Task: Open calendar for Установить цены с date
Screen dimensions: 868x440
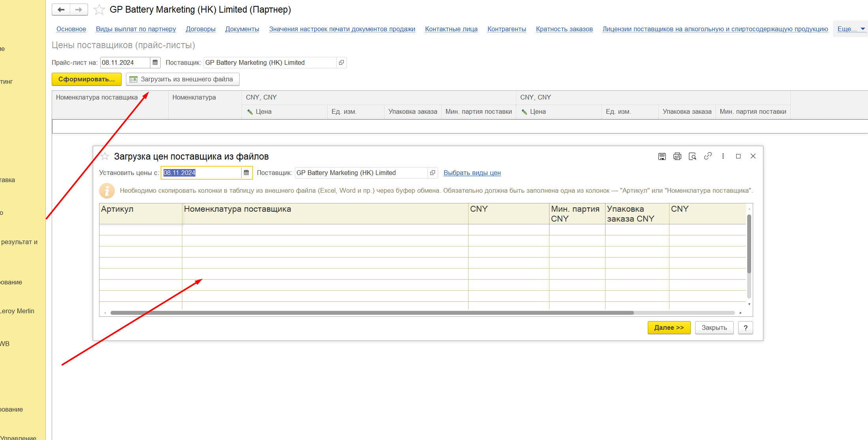Action: click(246, 173)
